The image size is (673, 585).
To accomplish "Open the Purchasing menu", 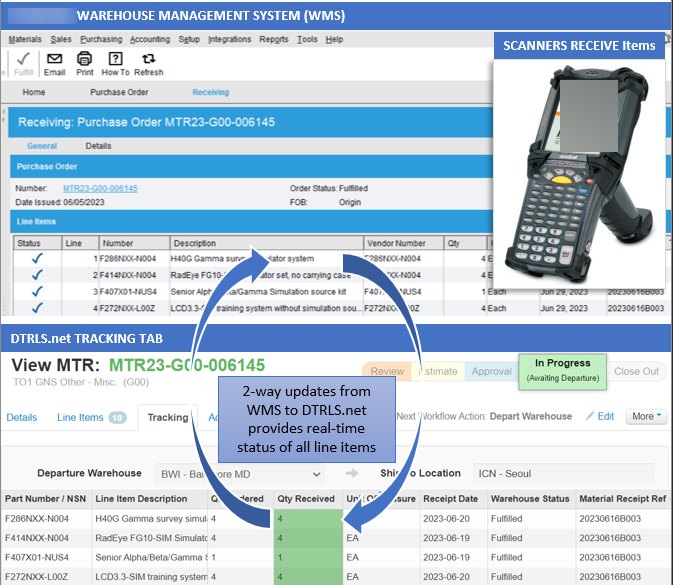I will point(101,39).
